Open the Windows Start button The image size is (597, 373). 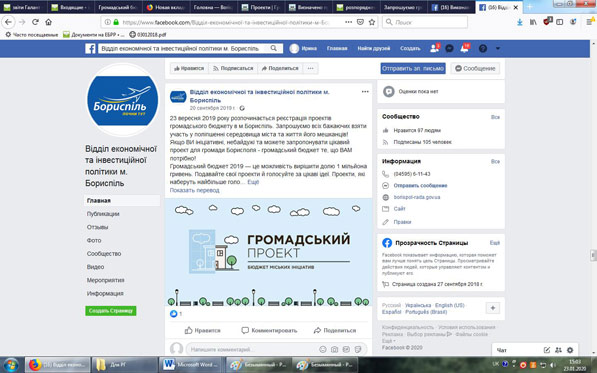[x=11, y=365]
